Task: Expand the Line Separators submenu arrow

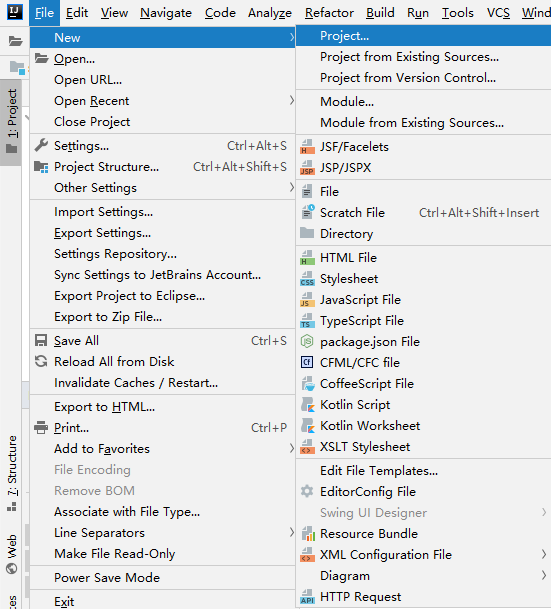Action: coord(291,532)
